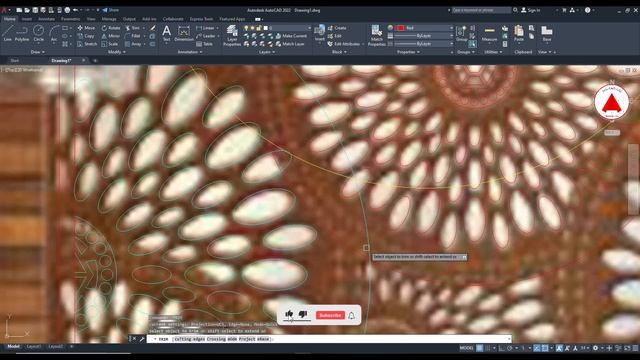Open the Insert ribbon tab

(27, 19)
